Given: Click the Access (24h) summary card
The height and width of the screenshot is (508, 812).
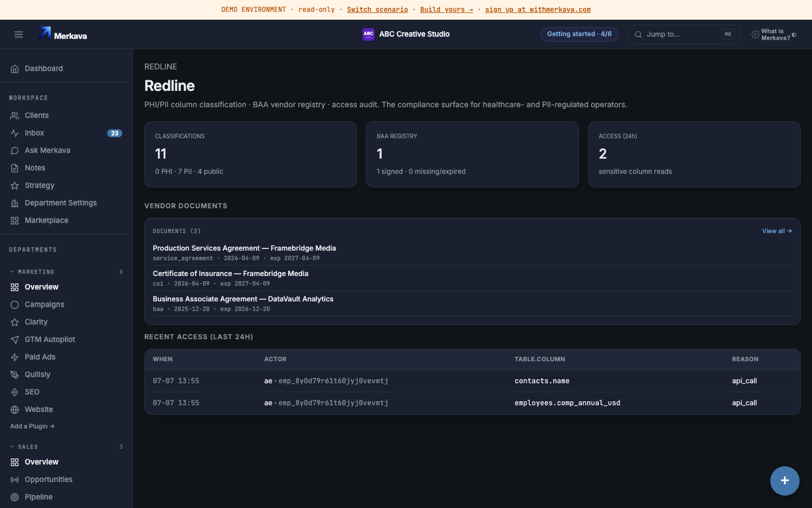Looking at the screenshot, I should pyautogui.click(x=694, y=155).
